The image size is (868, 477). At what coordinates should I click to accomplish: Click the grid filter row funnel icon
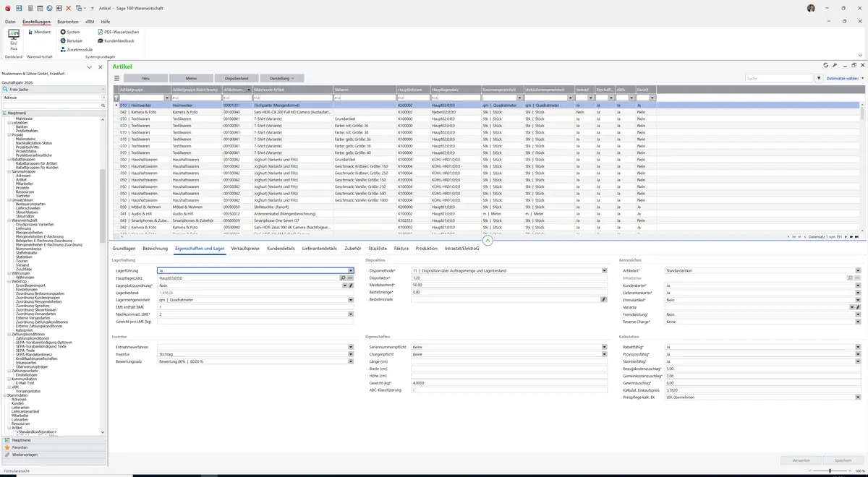coord(116,98)
